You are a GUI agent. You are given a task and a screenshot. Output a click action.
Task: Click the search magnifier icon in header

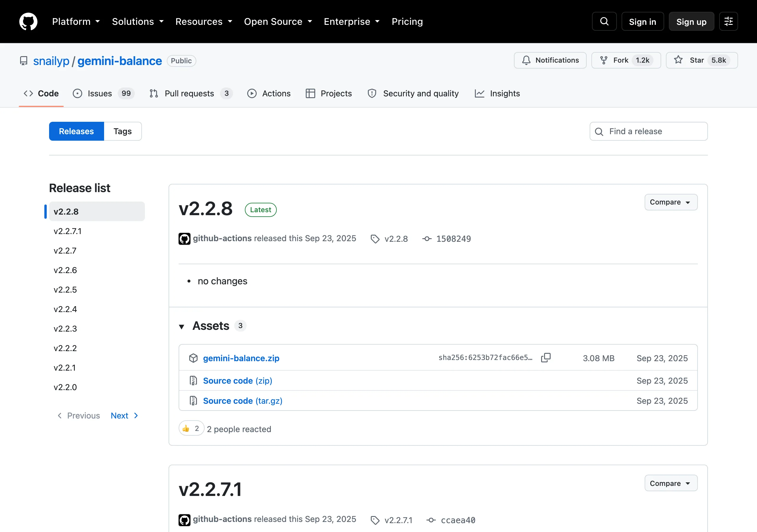pos(604,21)
